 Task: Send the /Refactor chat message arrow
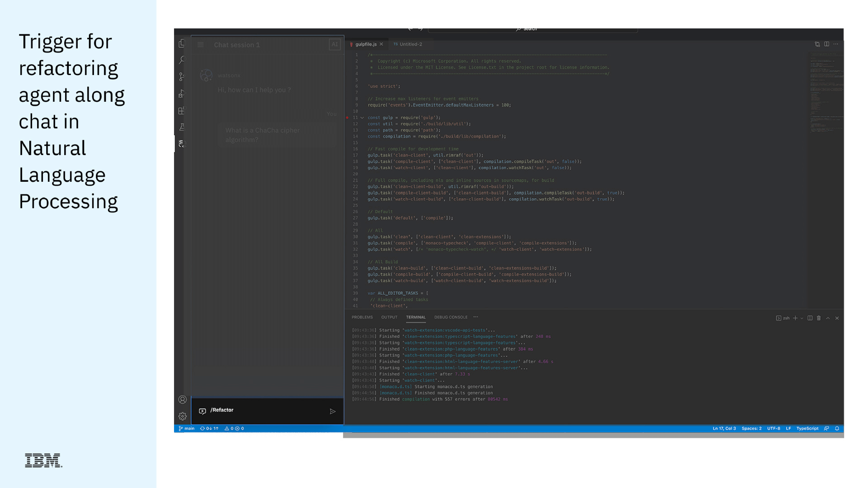click(x=333, y=412)
